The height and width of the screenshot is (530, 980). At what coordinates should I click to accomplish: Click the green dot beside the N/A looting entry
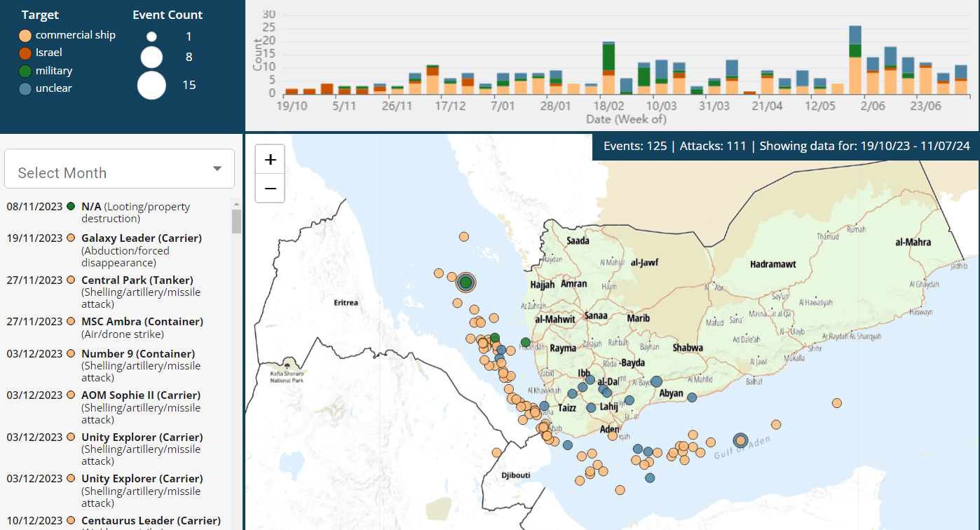tap(71, 207)
